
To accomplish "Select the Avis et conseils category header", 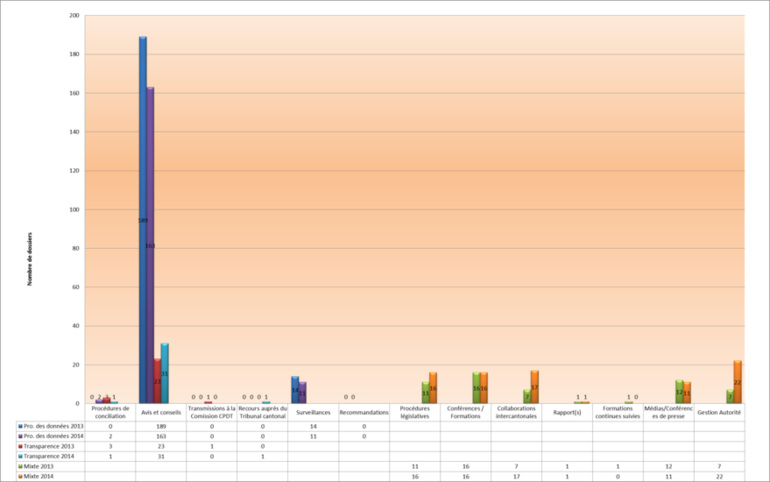I will 161,412.
